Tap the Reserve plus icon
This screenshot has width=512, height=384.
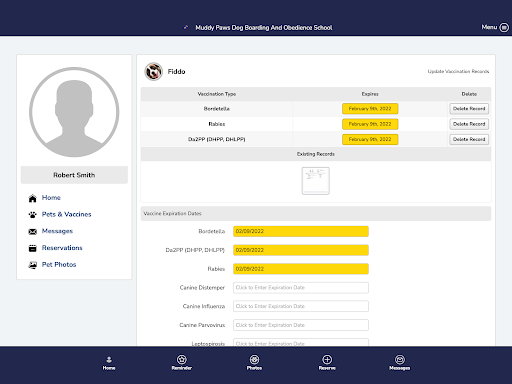(327, 360)
